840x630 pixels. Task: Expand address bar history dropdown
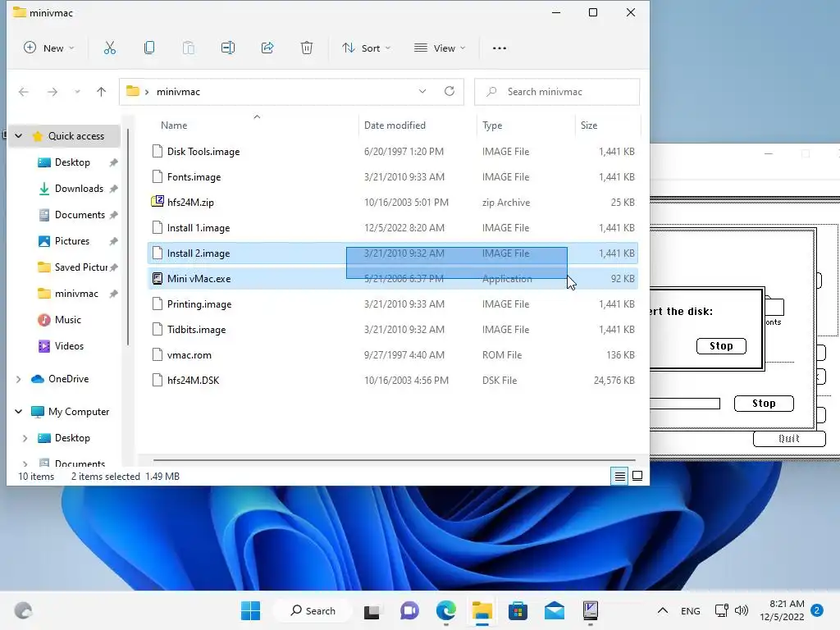pyautogui.click(x=422, y=91)
